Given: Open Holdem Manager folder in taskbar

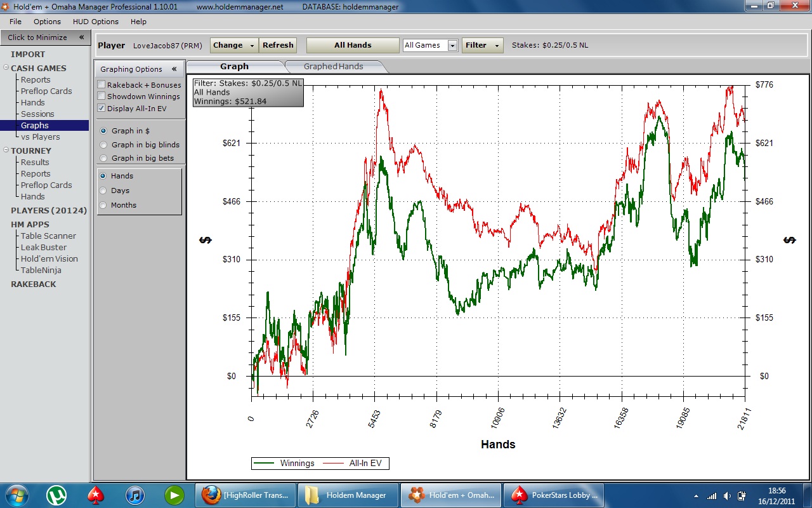Looking at the screenshot, I should click(x=348, y=495).
